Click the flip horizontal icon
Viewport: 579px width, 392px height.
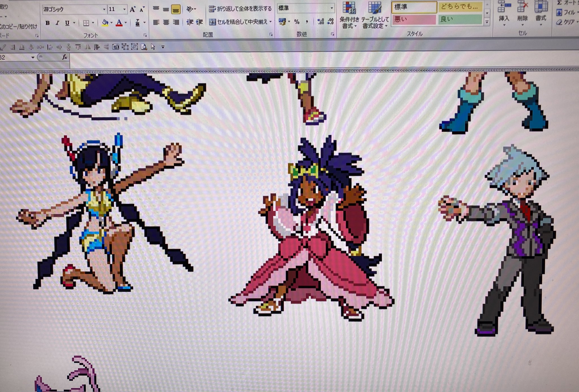click(x=87, y=47)
